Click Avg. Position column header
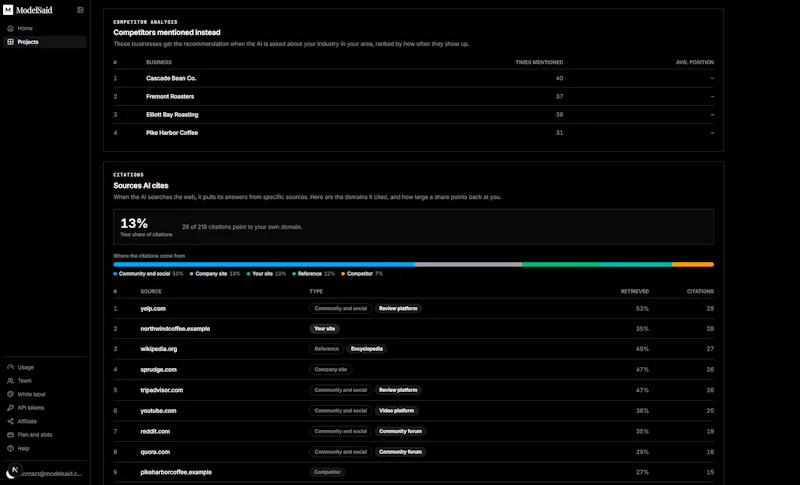 point(695,62)
